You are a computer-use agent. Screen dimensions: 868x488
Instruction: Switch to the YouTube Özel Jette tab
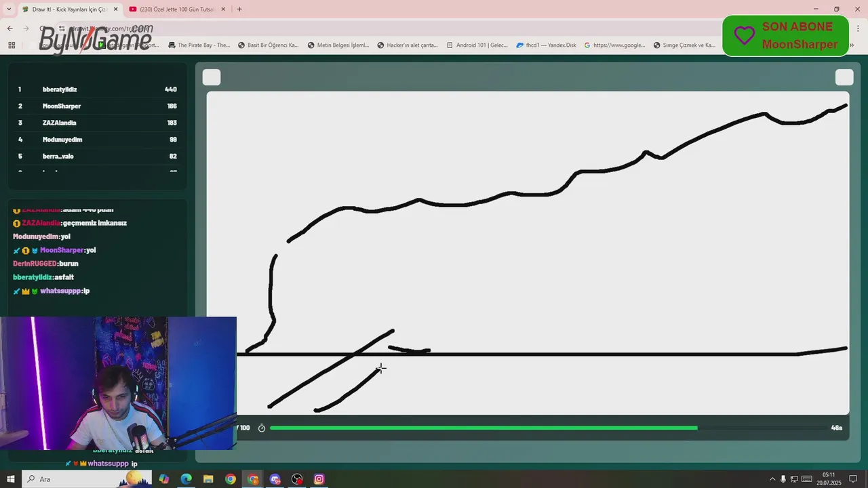pyautogui.click(x=176, y=9)
